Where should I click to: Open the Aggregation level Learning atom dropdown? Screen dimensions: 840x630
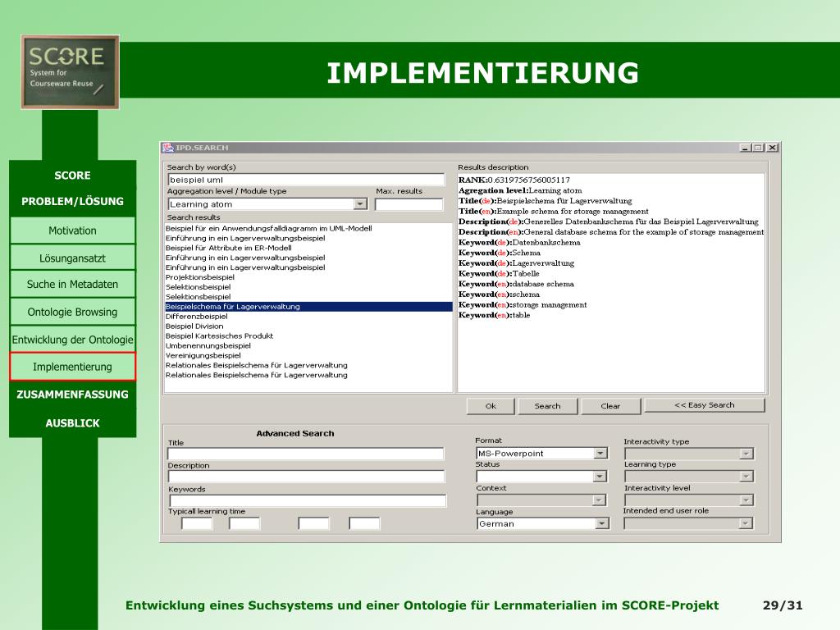click(x=267, y=204)
